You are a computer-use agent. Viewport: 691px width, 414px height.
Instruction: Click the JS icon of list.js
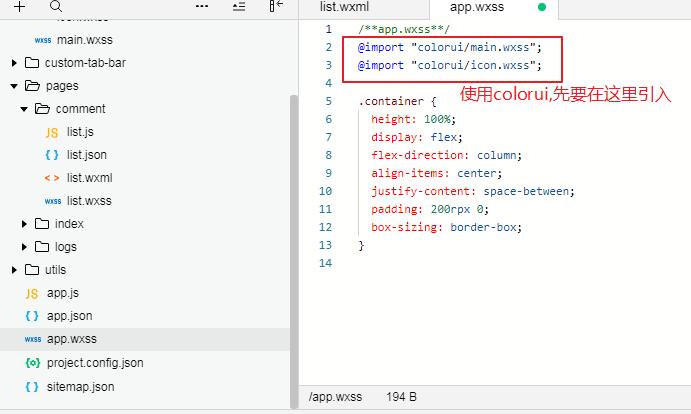(x=52, y=133)
